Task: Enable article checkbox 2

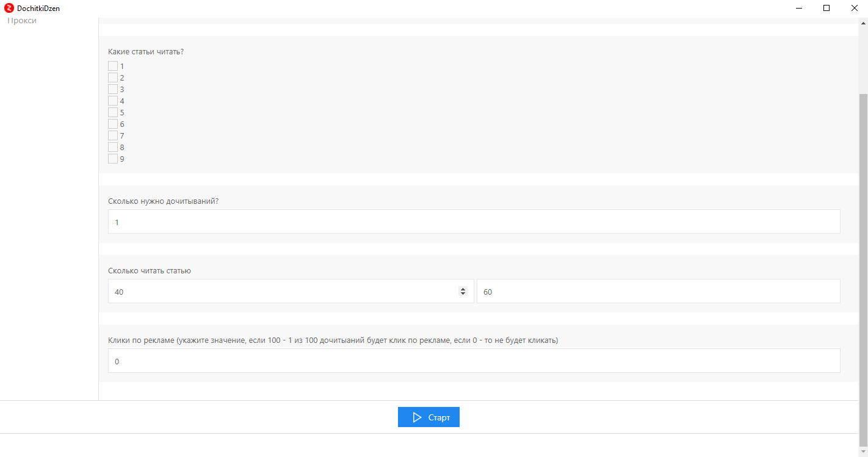Action: (113, 77)
